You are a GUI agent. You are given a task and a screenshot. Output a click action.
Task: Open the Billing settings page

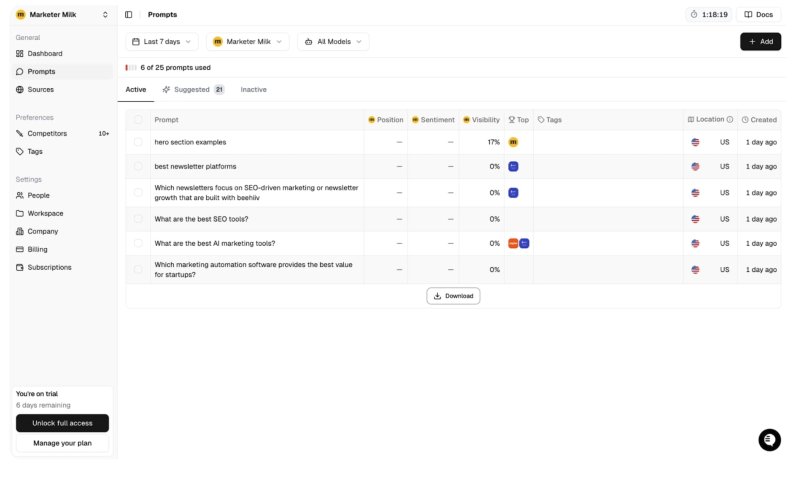pos(37,249)
